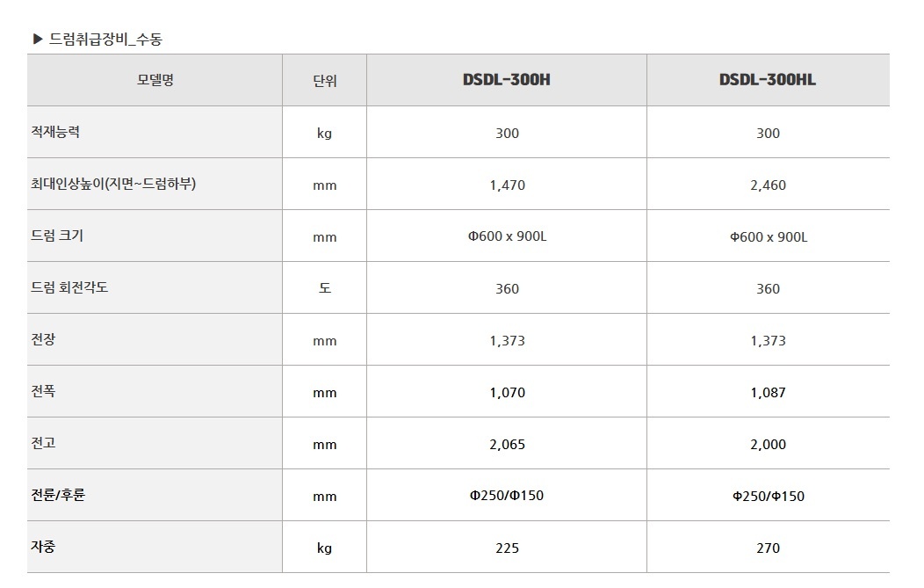Select the 드럼 크기 row label
924x588 pixels.
(x=57, y=236)
